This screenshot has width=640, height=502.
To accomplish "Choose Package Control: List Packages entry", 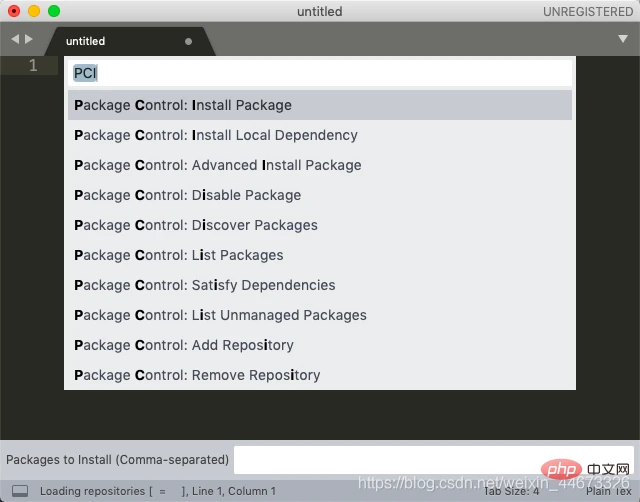I will tap(320, 255).
